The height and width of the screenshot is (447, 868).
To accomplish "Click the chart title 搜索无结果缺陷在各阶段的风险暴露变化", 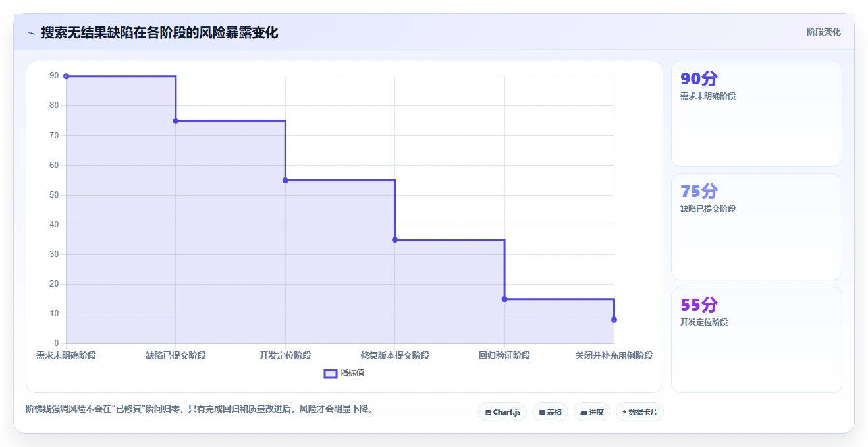I will point(159,32).
